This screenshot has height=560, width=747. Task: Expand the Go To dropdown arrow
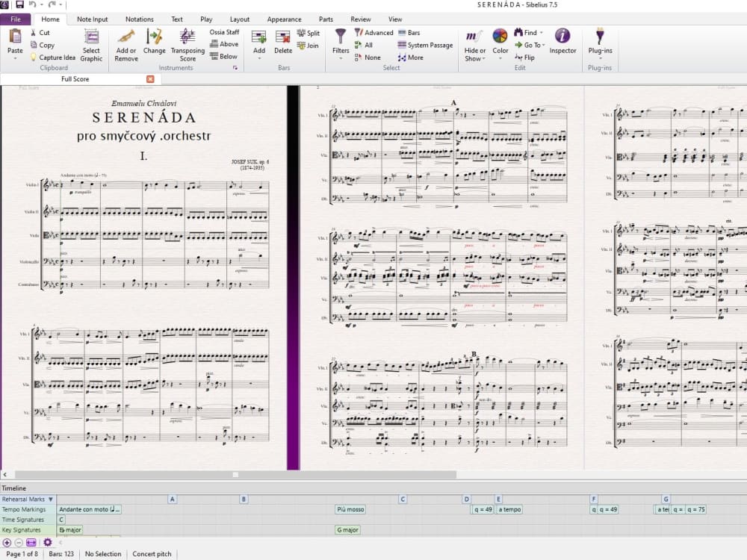pos(543,45)
